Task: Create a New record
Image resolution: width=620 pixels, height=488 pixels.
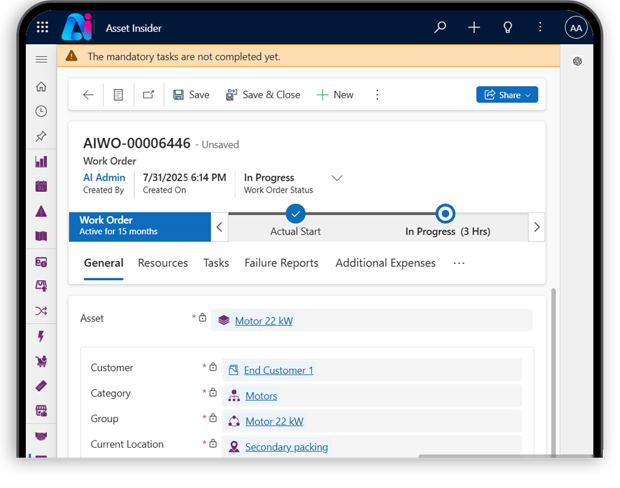Action: pos(335,95)
